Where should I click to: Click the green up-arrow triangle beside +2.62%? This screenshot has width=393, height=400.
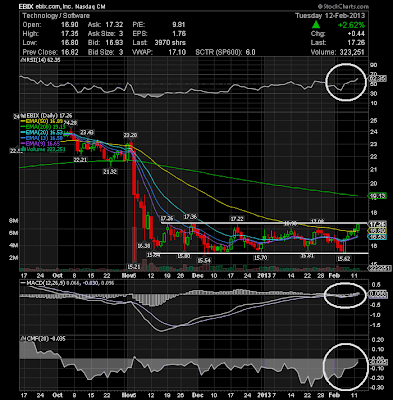[316, 24]
